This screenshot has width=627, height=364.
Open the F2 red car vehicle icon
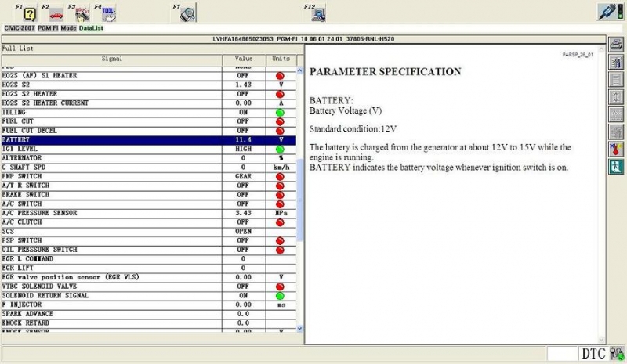click(x=56, y=14)
